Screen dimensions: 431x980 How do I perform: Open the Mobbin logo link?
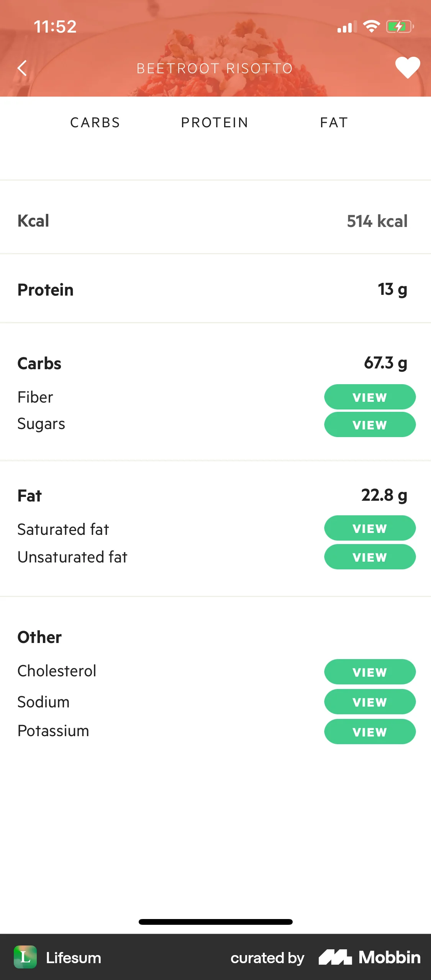[370, 957]
